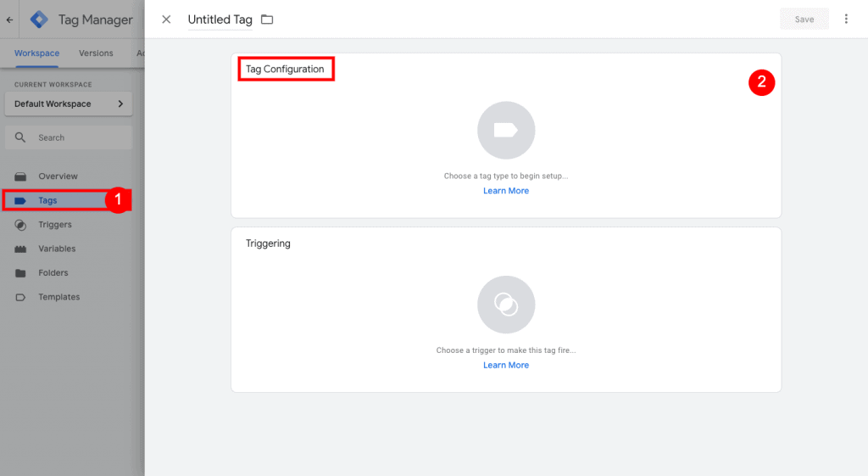Click 'Choose a trigger to make this tag fire' text
868x476 pixels.
click(x=506, y=350)
